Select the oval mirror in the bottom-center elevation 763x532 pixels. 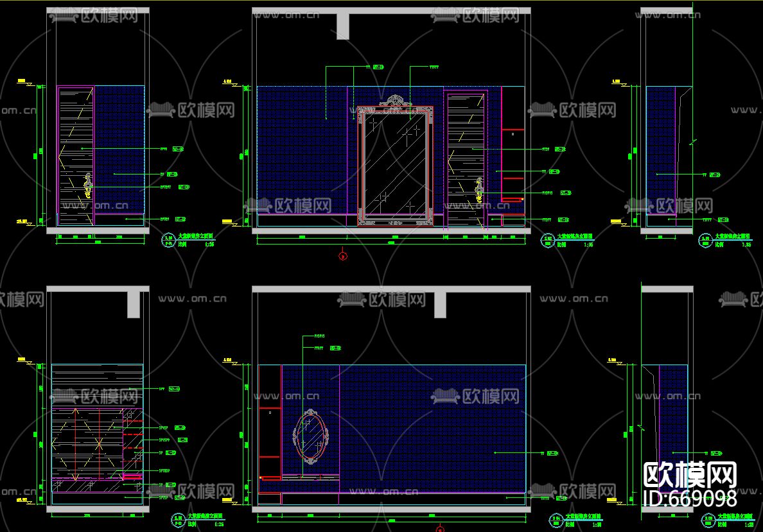tap(310, 437)
